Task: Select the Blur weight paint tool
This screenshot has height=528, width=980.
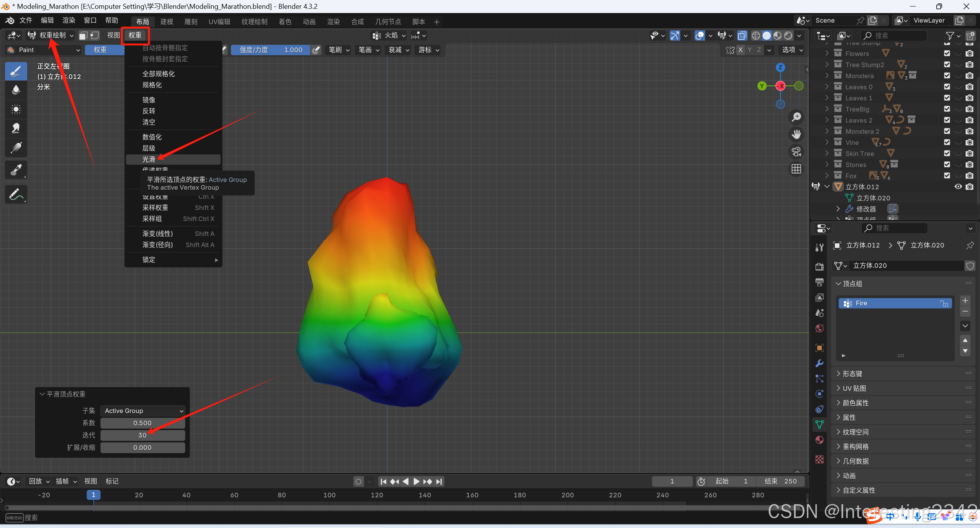Action: 16,90
